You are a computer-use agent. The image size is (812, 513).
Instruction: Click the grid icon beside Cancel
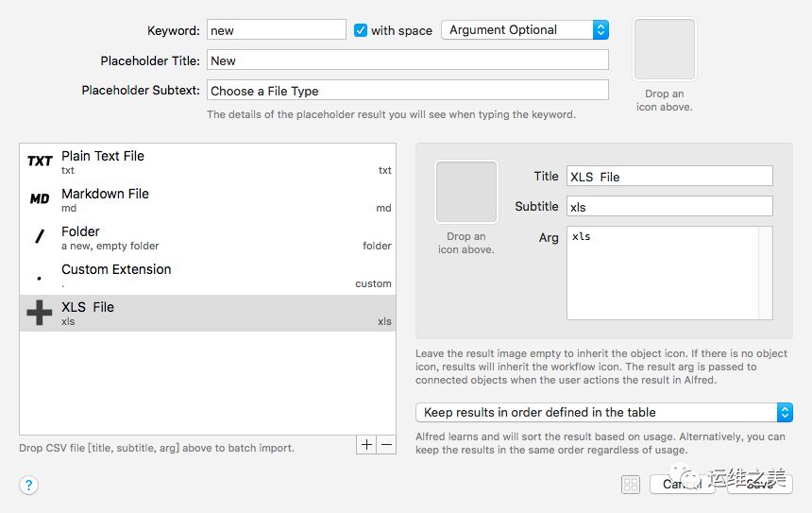pyautogui.click(x=631, y=485)
